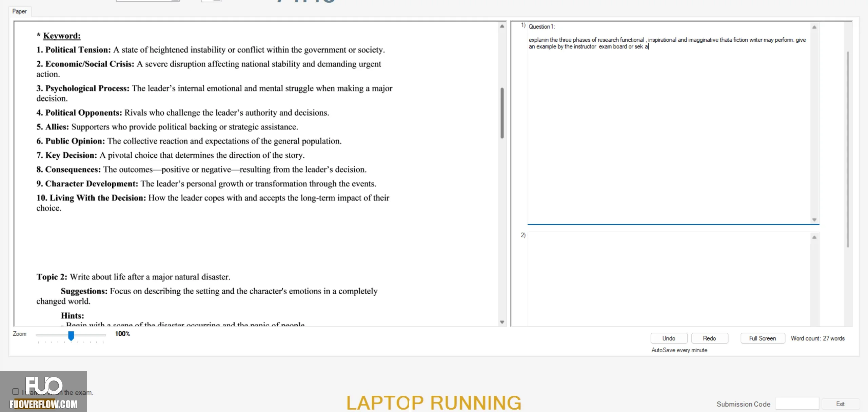Click the paper panel scroll down arrow
This screenshot has height=412, width=868.
coord(502,322)
